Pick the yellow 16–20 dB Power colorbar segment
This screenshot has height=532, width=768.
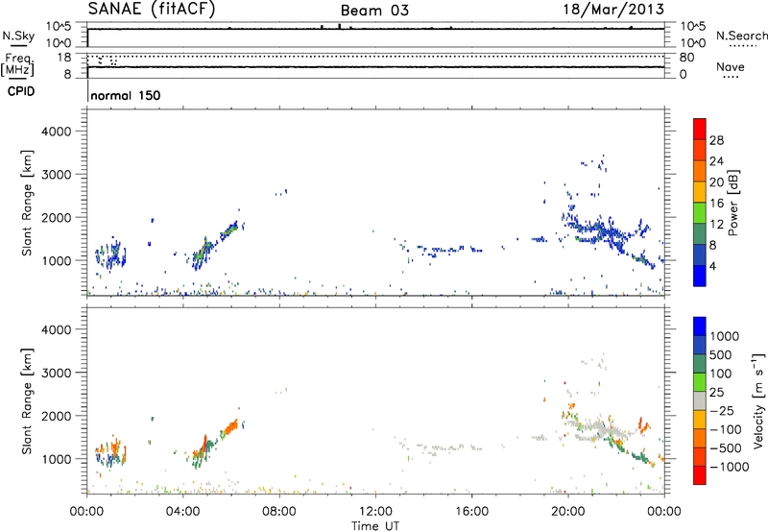[700, 192]
